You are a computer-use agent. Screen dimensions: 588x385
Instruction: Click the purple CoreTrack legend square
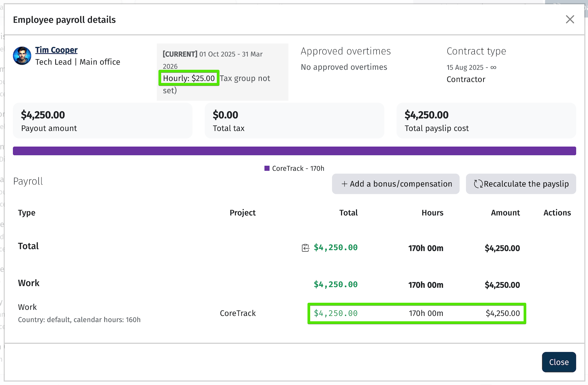267,169
